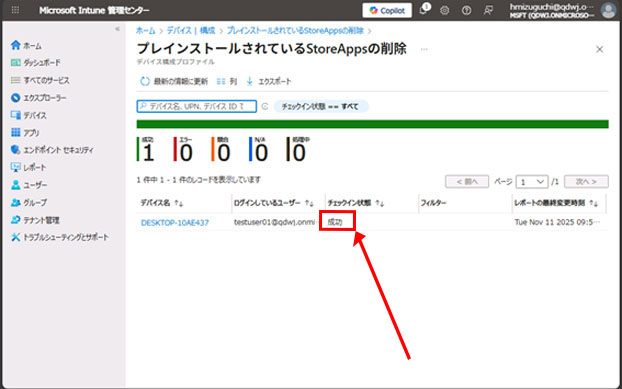
Task: Open the more options ellipsis beside title
Action: pos(424,50)
